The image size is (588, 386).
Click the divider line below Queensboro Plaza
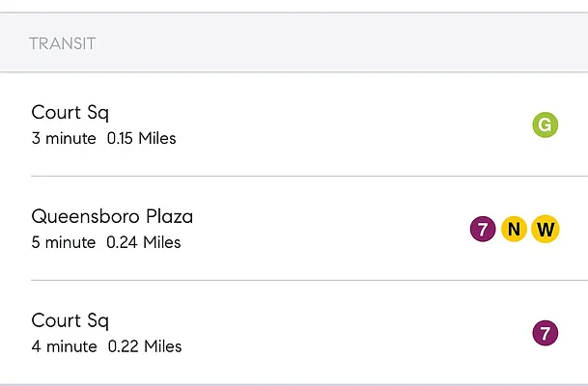click(x=309, y=280)
